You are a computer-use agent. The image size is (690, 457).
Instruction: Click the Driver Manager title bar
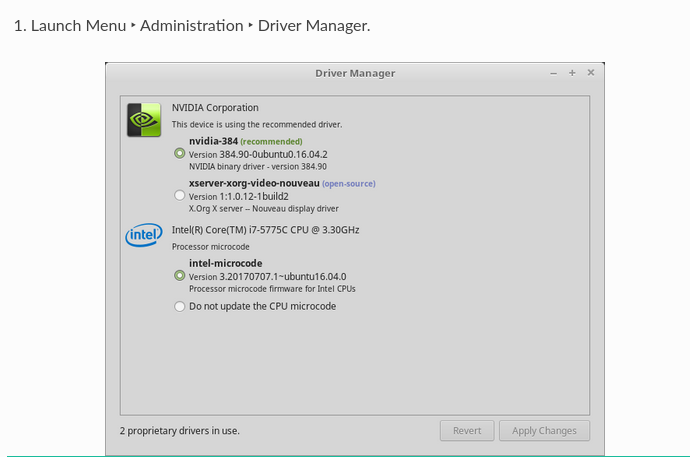[355, 73]
